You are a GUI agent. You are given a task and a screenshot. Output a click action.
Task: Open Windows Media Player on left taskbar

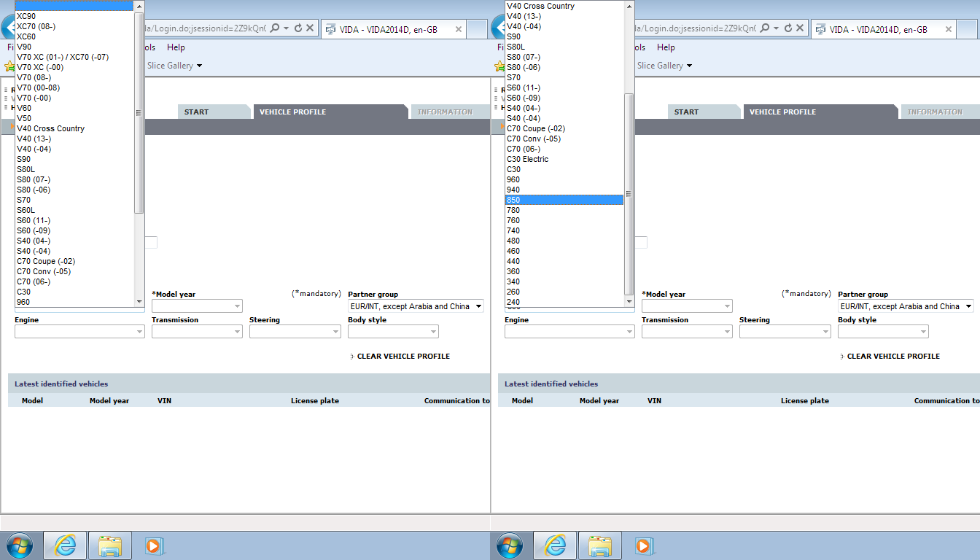152,545
